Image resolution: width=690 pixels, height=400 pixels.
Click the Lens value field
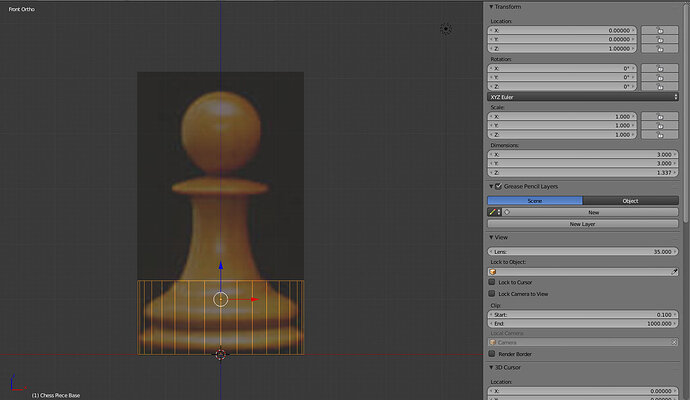[582, 251]
